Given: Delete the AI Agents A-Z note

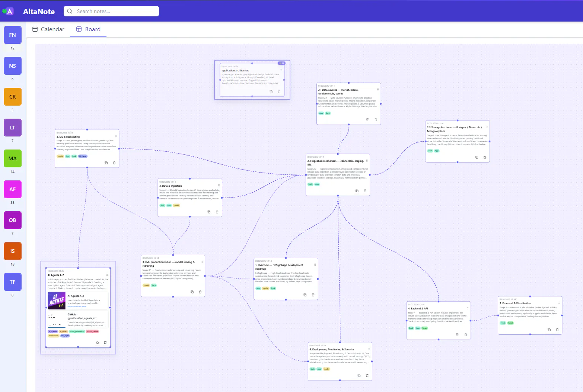Looking at the screenshot, I should [105, 342].
